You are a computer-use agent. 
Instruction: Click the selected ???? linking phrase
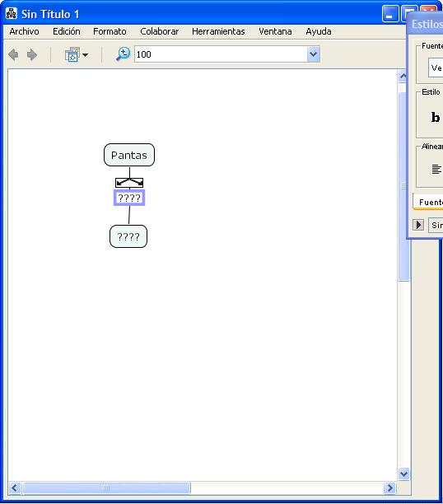[129, 198]
